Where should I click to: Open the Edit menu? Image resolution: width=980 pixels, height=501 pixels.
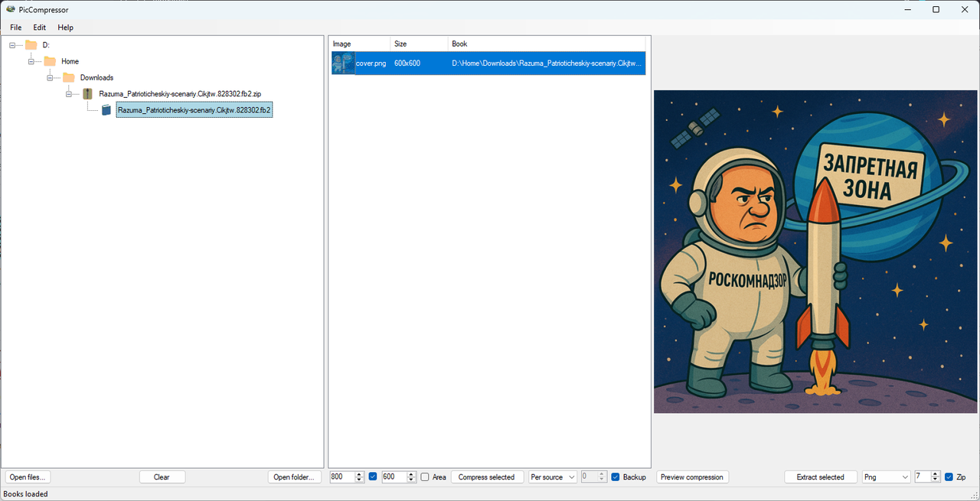(40, 28)
